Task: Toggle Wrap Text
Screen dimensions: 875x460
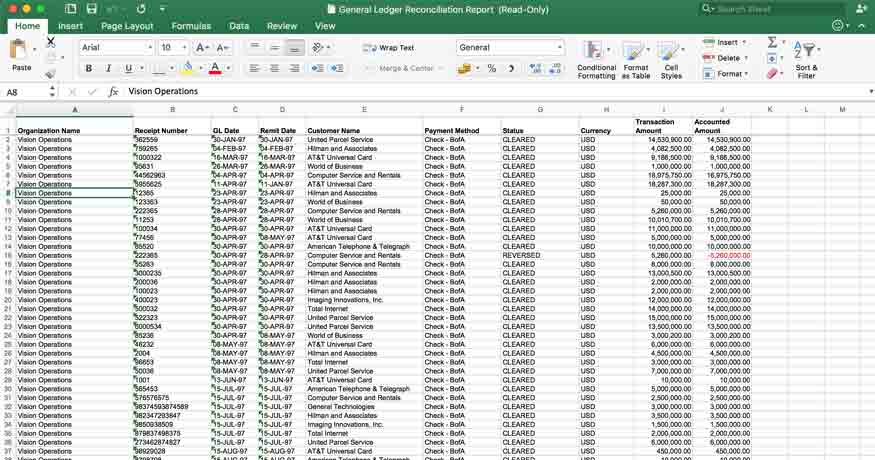Action: pos(389,48)
